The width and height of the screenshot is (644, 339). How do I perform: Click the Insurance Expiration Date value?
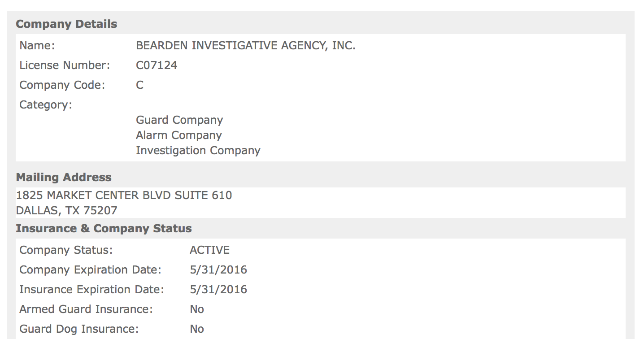[218, 290]
